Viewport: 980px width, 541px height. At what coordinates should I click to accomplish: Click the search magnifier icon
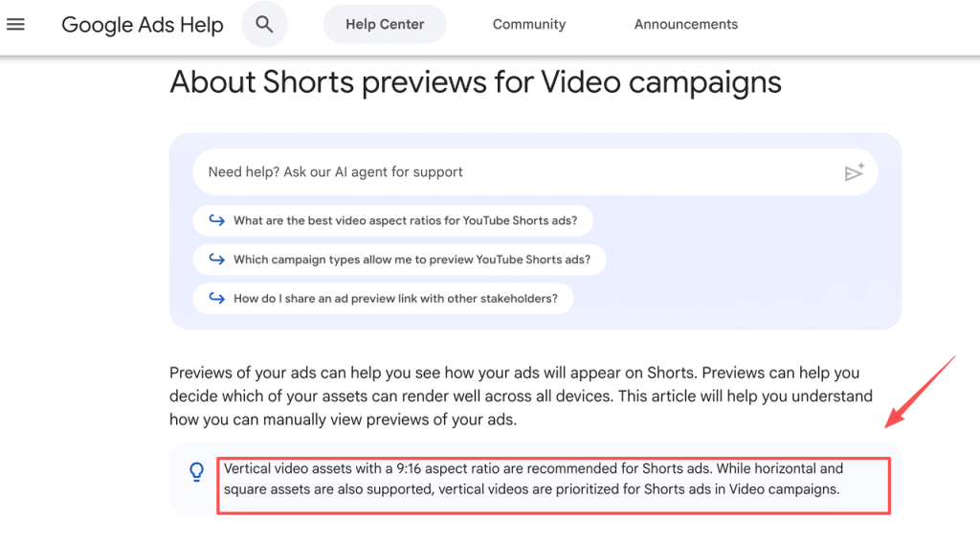click(x=264, y=24)
